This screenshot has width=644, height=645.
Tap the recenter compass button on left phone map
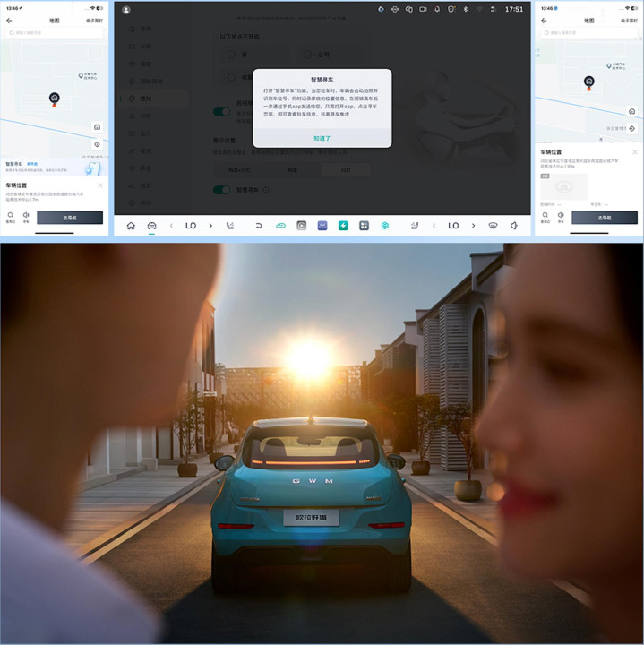97,144
